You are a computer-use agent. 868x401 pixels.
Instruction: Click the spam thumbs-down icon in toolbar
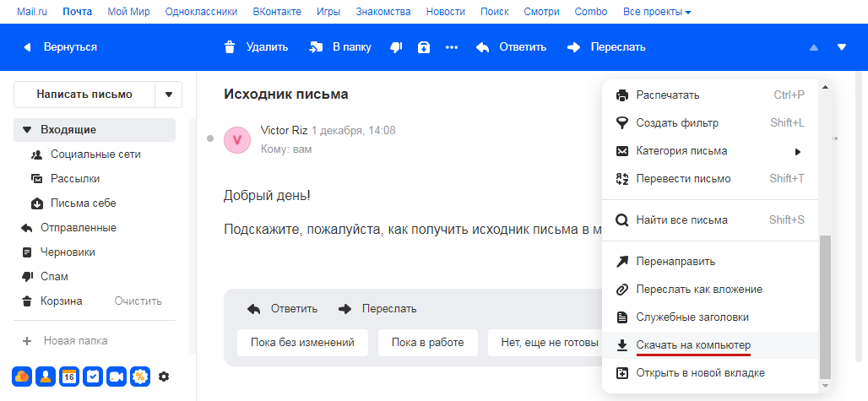coord(395,47)
